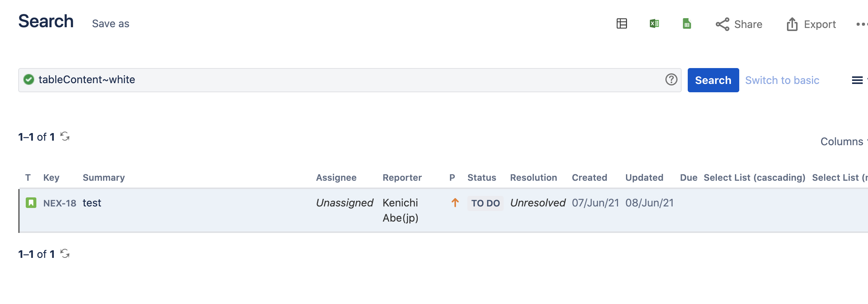Screen dimensions: 868x304
Task: Click the orange priority arrow on NEX-18
Action: (454, 203)
